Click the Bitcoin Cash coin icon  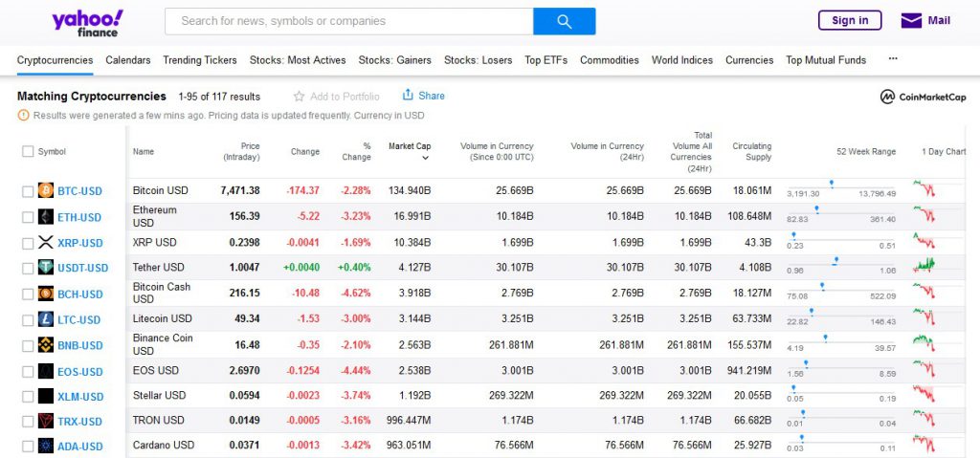point(46,294)
